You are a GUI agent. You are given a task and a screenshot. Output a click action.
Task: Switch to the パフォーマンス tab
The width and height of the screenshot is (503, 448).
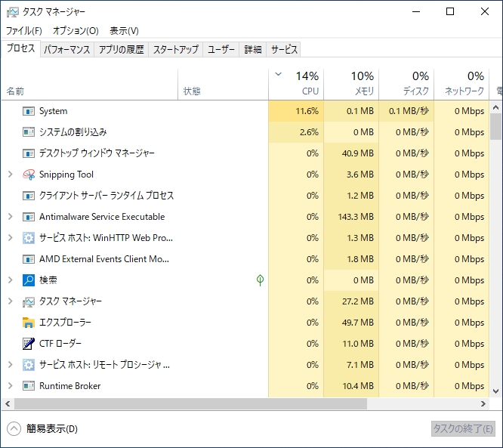[x=67, y=49]
